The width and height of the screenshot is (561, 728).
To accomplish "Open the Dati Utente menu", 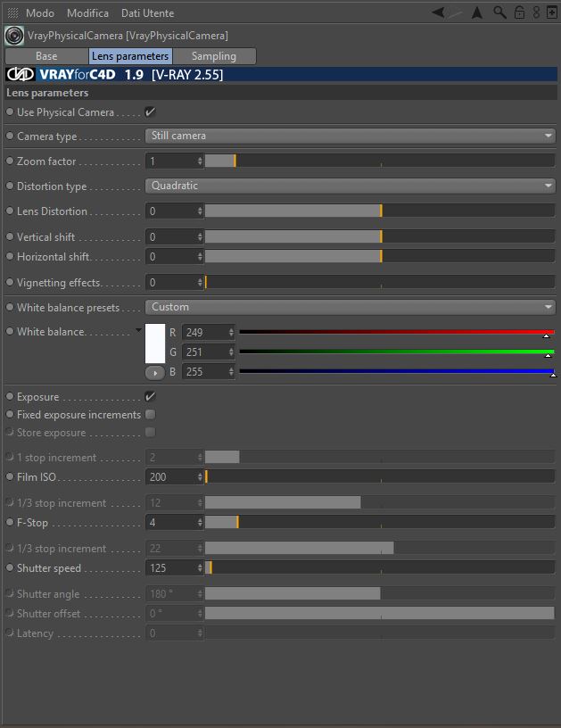I will pyautogui.click(x=147, y=13).
